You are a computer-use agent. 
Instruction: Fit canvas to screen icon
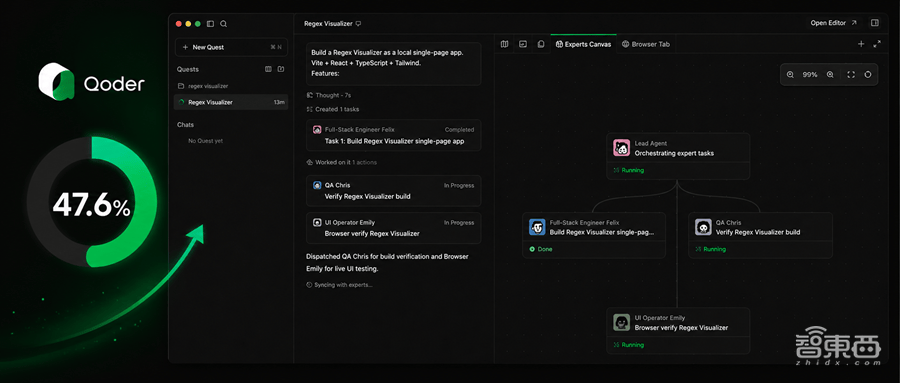click(x=851, y=75)
